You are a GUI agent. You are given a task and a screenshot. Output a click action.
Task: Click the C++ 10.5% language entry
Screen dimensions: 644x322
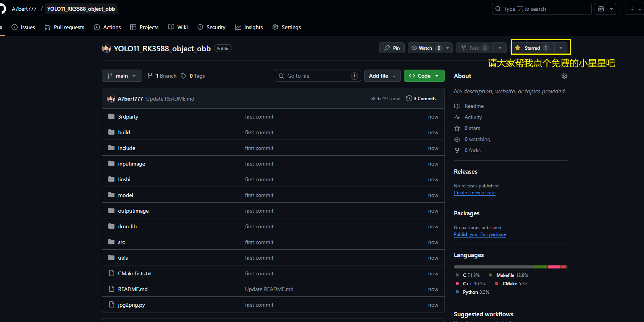(471, 284)
